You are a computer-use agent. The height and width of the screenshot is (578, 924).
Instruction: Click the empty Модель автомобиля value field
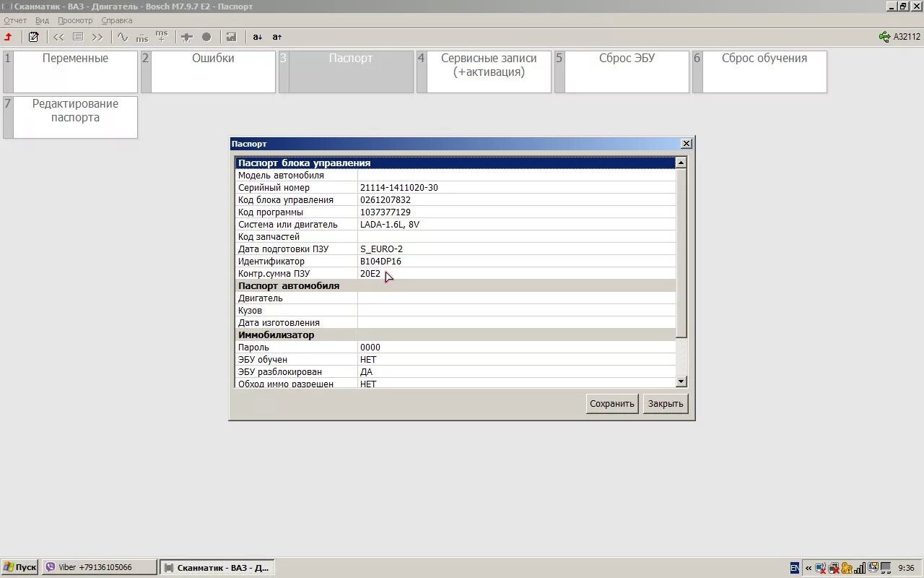pyautogui.click(x=517, y=176)
